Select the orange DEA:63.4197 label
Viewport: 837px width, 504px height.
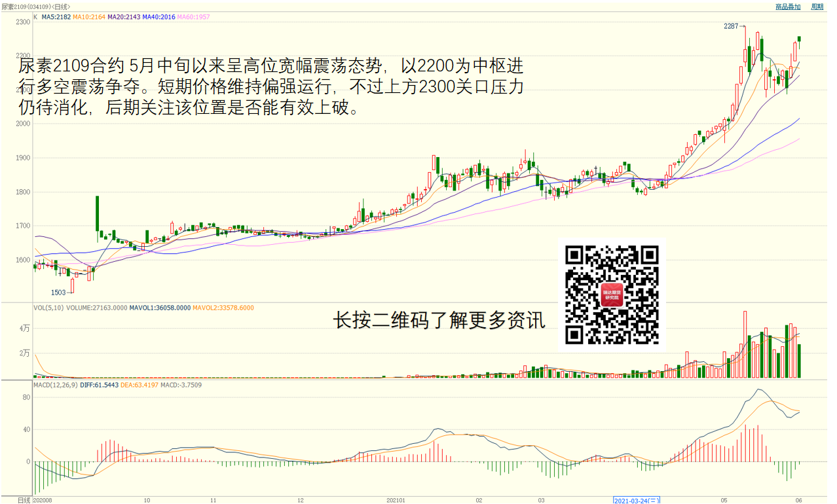point(139,385)
